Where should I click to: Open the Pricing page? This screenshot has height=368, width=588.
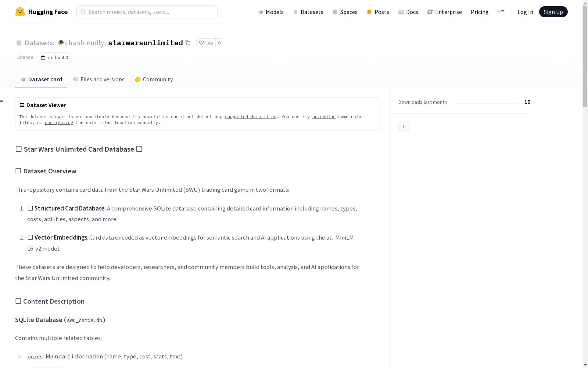[480, 12]
